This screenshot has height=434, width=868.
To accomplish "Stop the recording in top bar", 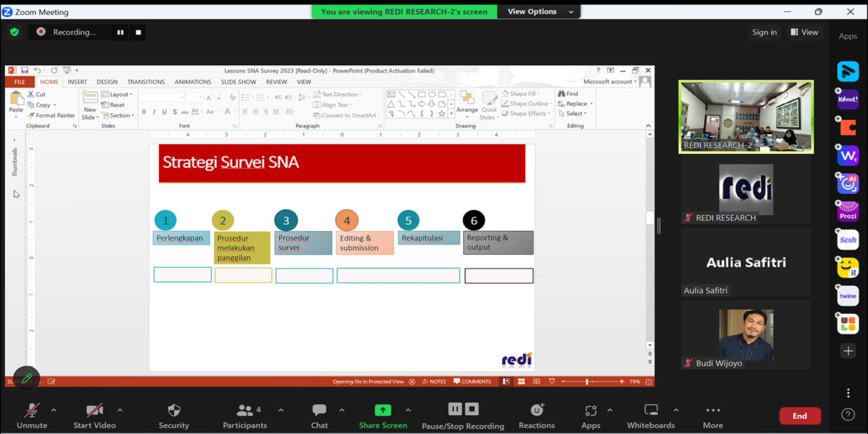I will tap(138, 33).
